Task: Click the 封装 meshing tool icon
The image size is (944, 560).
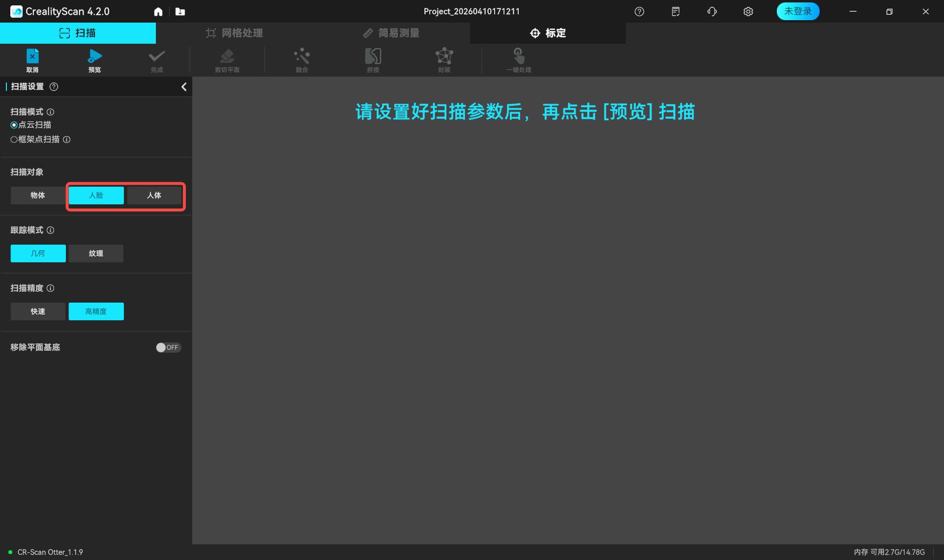Action: tap(443, 59)
